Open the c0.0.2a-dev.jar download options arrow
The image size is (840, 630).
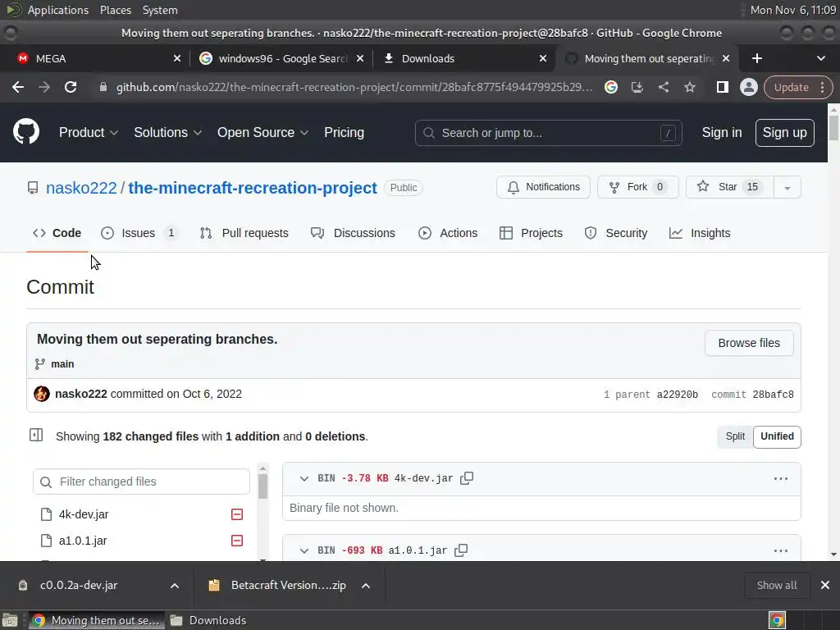tap(174, 586)
